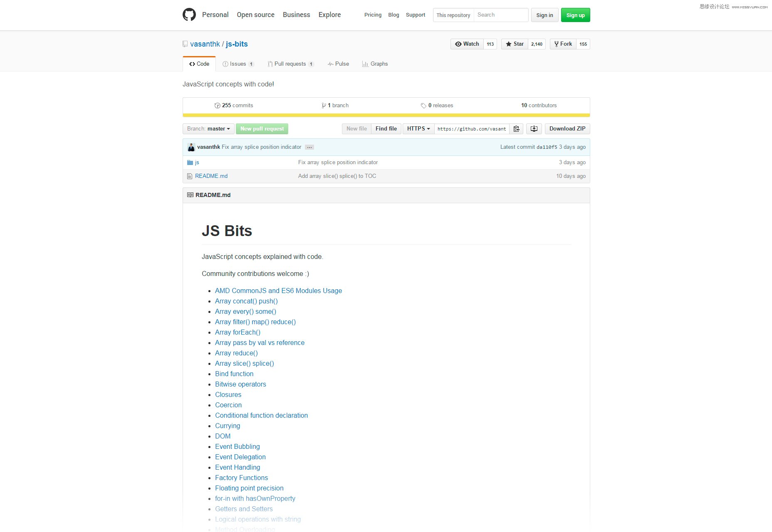The height and width of the screenshot is (532, 772).
Task: Open Bitwise operators link
Action: [240, 384]
